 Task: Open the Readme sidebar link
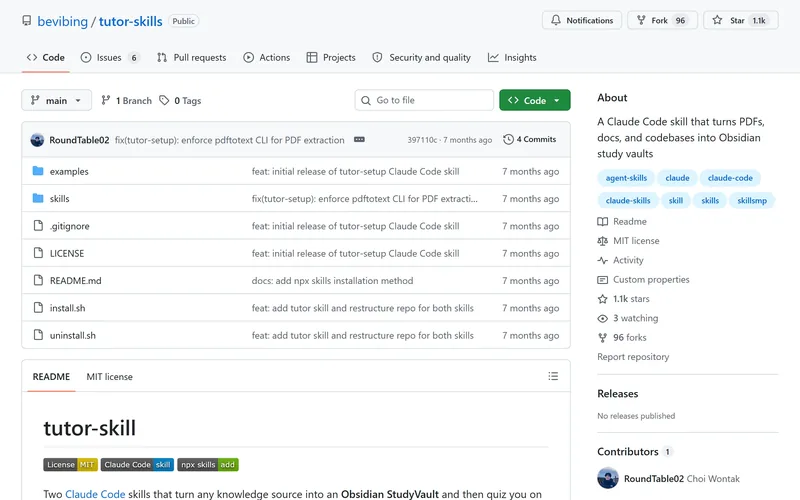[x=622, y=221]
